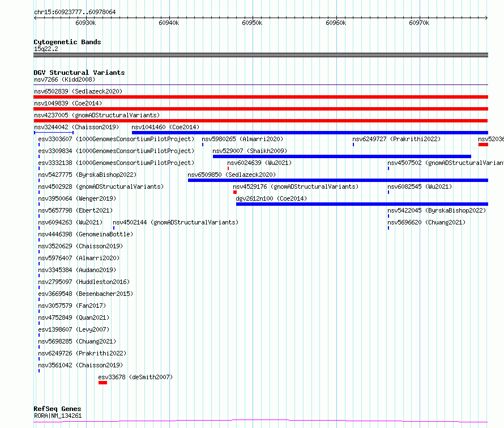This screenshot has width=504, height=428.
Task: Click the chr15:60923777..60978064 coordinates text
Action: (75, 12)
